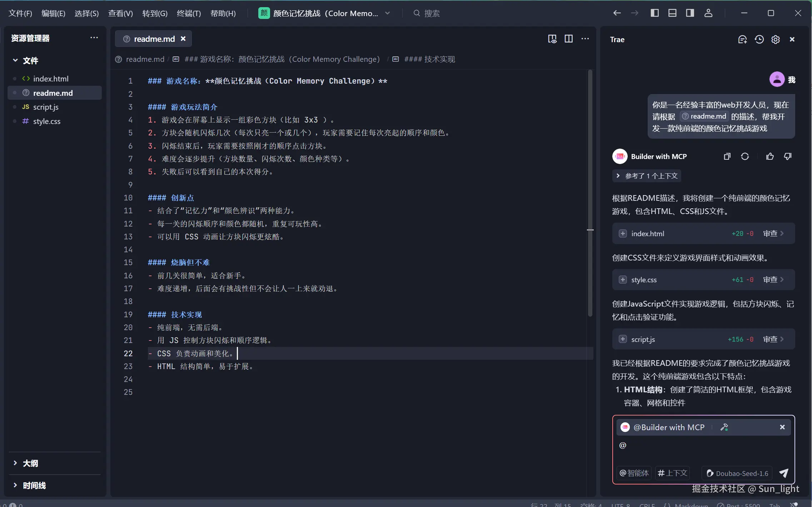Open script.js in file explorer

pyautogui.click(x=46, y=107)
